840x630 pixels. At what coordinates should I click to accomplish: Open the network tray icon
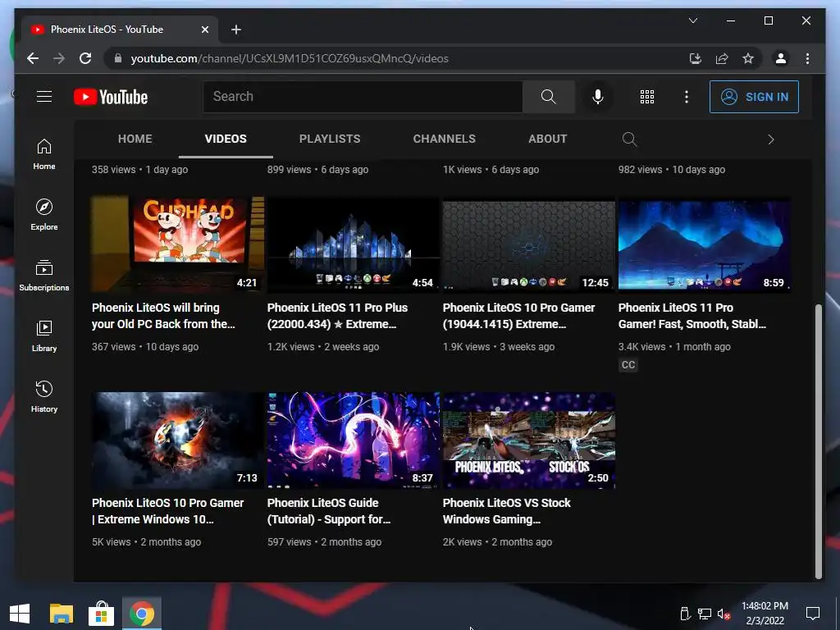(705, 614)
